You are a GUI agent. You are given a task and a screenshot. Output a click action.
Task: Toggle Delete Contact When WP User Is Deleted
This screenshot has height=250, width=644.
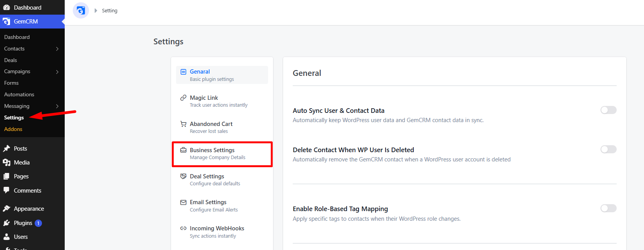609,149
